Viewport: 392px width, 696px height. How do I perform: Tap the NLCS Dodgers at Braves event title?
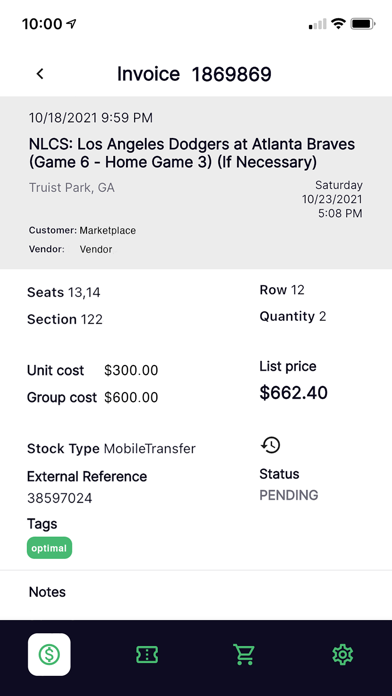pyautogui.click(x=192, y=153)
